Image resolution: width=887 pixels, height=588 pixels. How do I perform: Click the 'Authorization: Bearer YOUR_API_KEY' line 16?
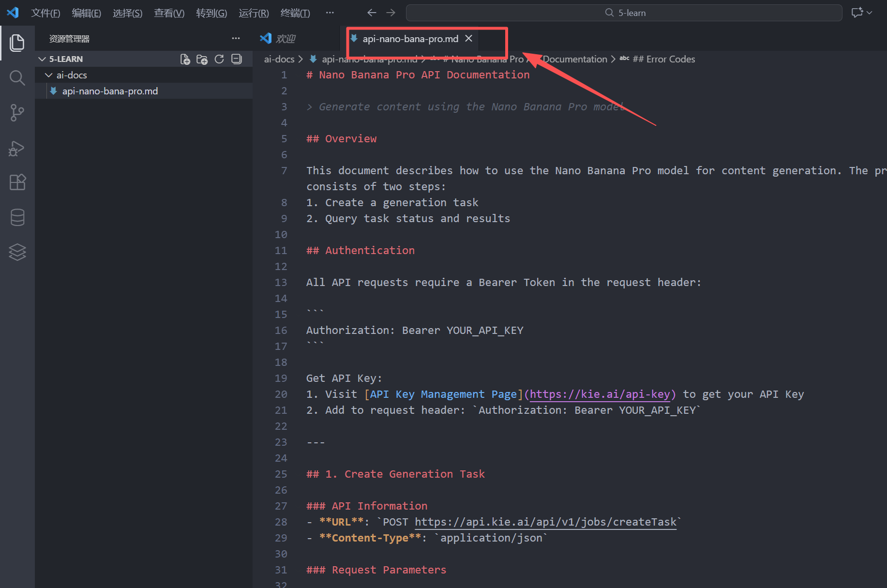pos(415,331)
